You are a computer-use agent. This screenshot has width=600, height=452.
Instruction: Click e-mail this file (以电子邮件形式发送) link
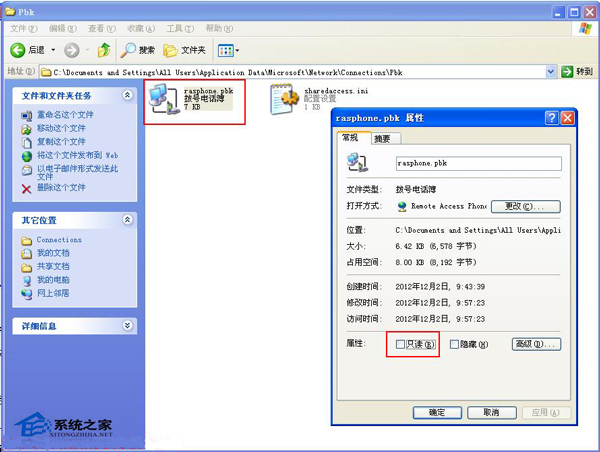(x=77, y=172)
